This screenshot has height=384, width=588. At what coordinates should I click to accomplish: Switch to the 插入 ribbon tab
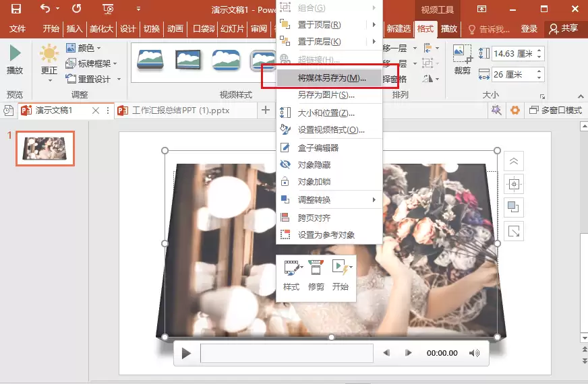point(74,29)
